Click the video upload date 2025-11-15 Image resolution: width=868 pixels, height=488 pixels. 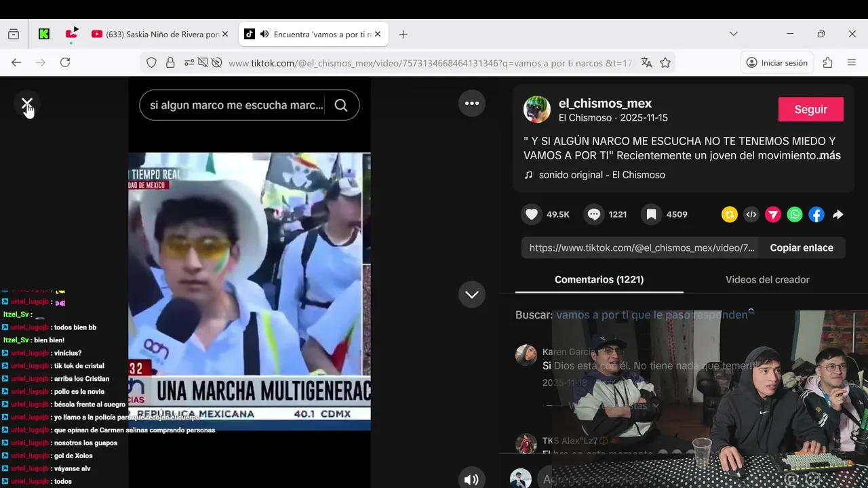coord(644,118)
